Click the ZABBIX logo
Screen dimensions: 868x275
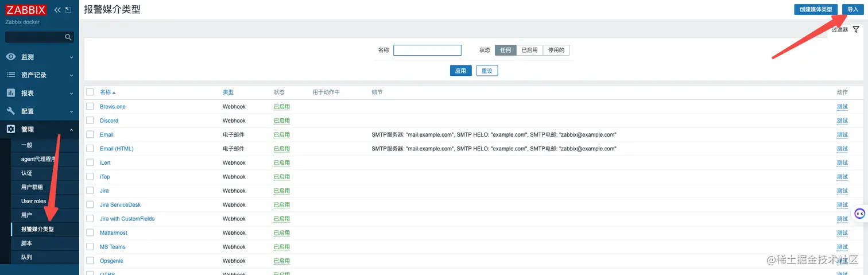pos(26,9)
